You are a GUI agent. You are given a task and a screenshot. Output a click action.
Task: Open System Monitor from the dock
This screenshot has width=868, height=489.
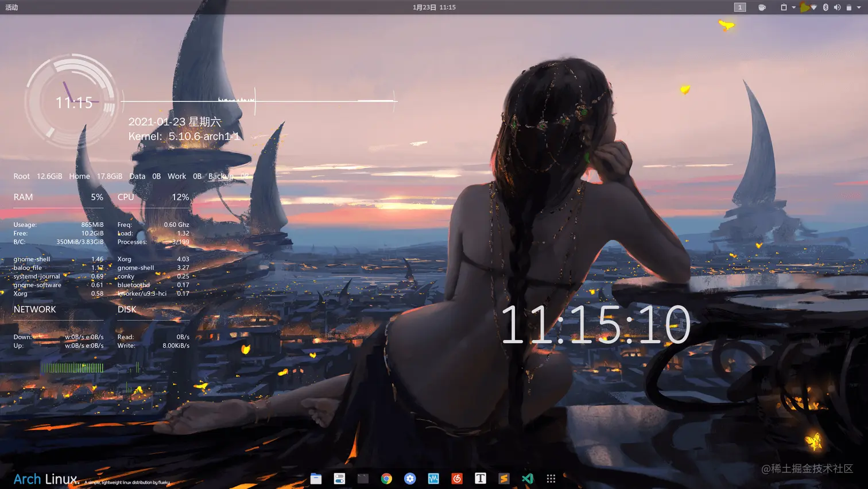(x=433, y=479)
